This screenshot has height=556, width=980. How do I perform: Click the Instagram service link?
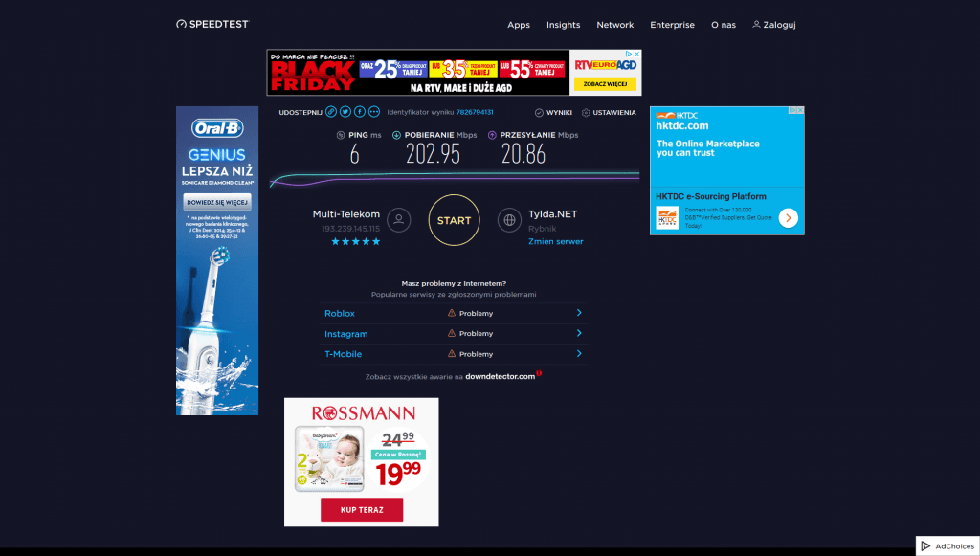click(x=346, y=334)
